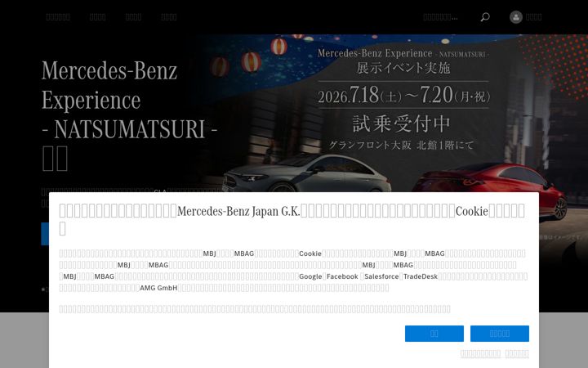Open the third top navigation menu item

click(133, 17)
